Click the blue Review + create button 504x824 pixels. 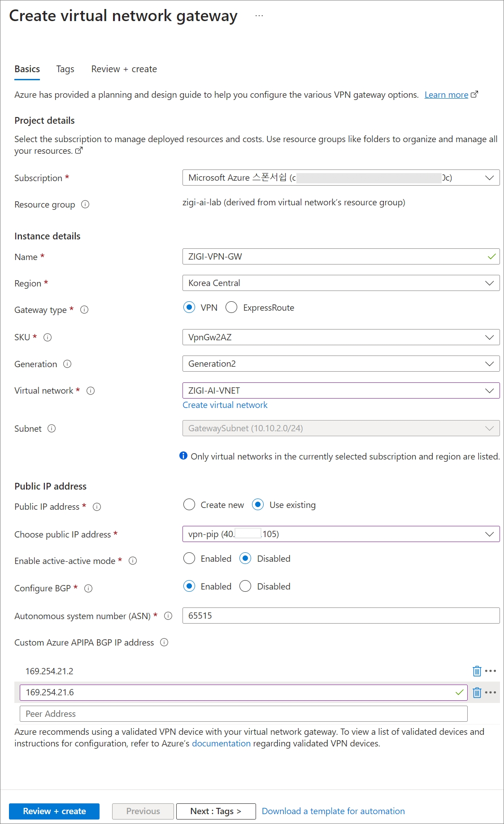(54, 811)
